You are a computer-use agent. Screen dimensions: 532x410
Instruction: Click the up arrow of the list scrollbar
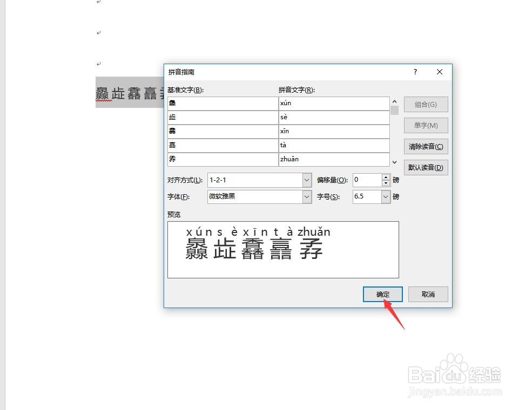(394, 100)
